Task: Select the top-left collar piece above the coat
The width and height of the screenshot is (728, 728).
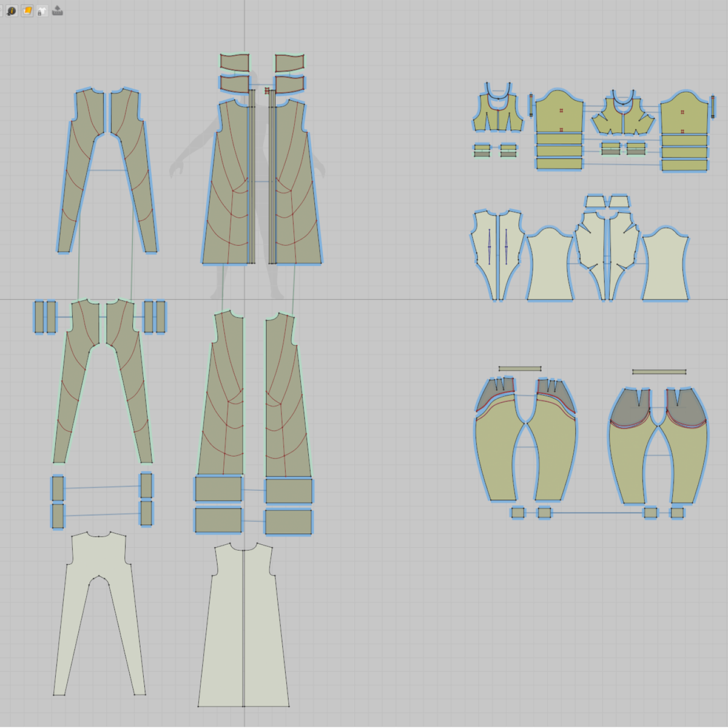Action: [235, 62]
